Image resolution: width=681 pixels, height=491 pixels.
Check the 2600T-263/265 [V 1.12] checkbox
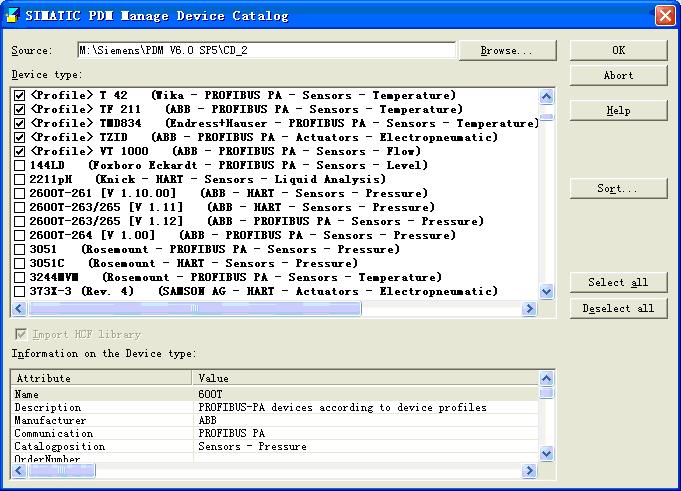pos(20,221)
